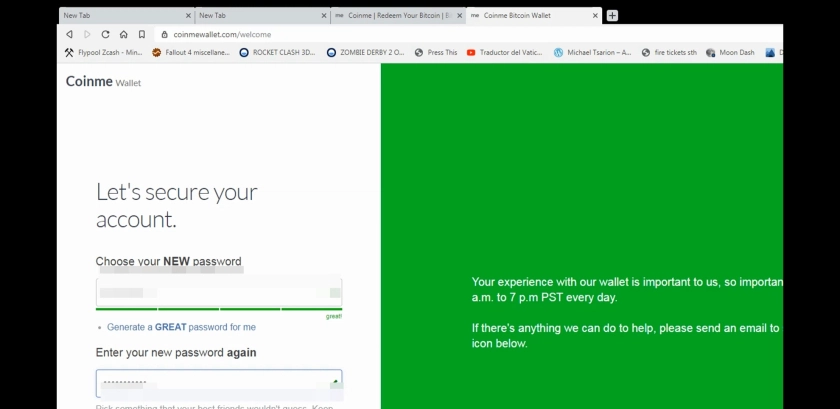
Task: Open the Press This bookmark
Action: pos(436,53)
